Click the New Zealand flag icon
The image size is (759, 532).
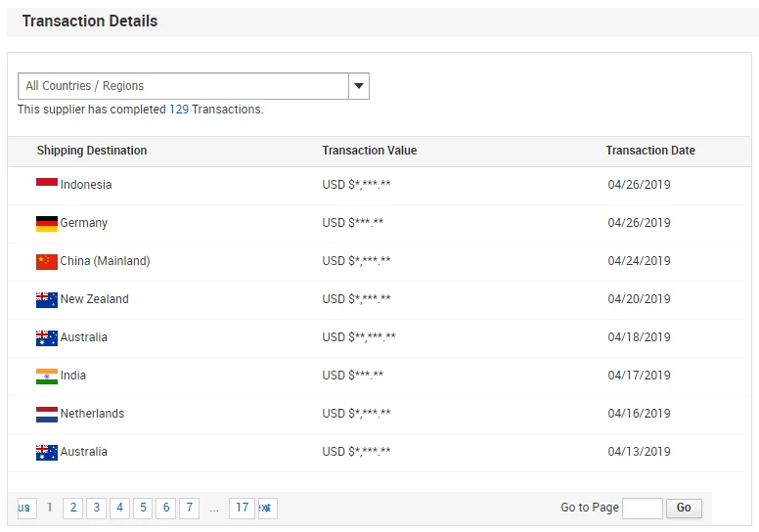coord(47,299)
